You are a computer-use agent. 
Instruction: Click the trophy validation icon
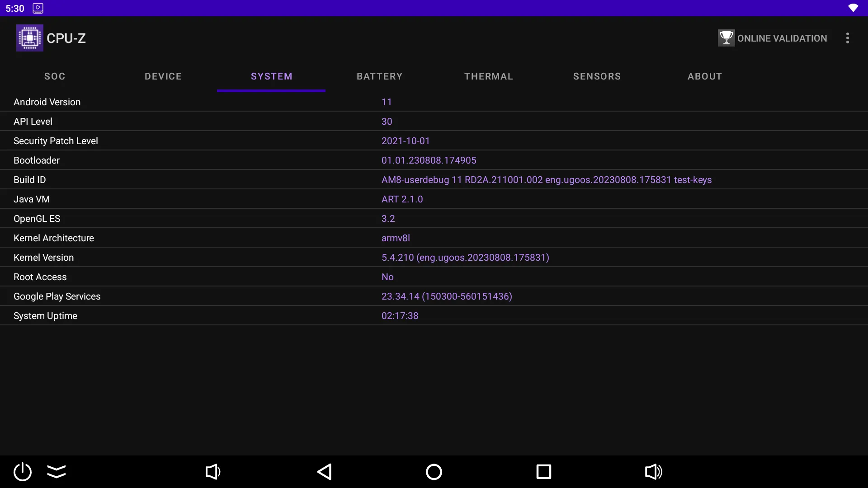tap(726, 38)
